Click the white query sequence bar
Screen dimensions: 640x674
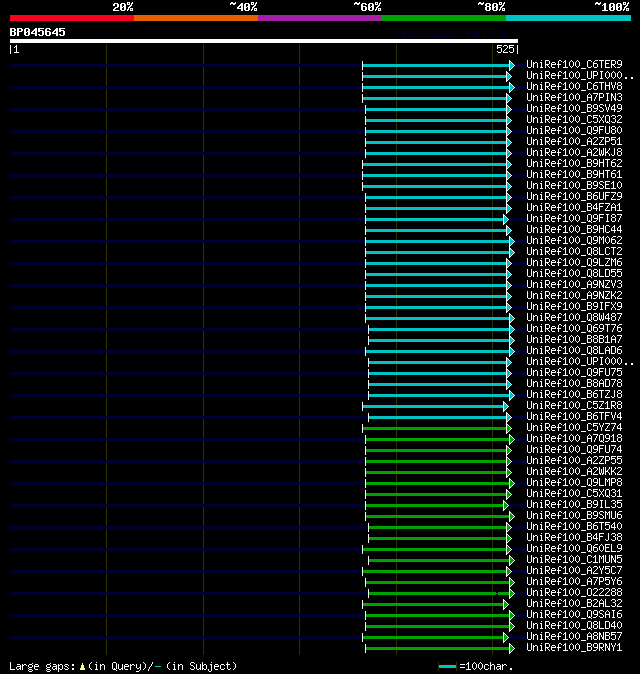tap(264, 41)
